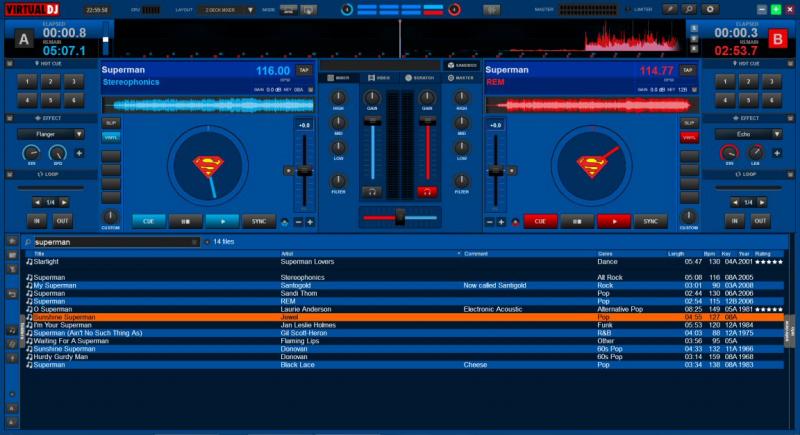This screenshot has width=800, height=435.
Task: Expand deck B Hot Cue panel menu
Action: click(x=790, y=63)
